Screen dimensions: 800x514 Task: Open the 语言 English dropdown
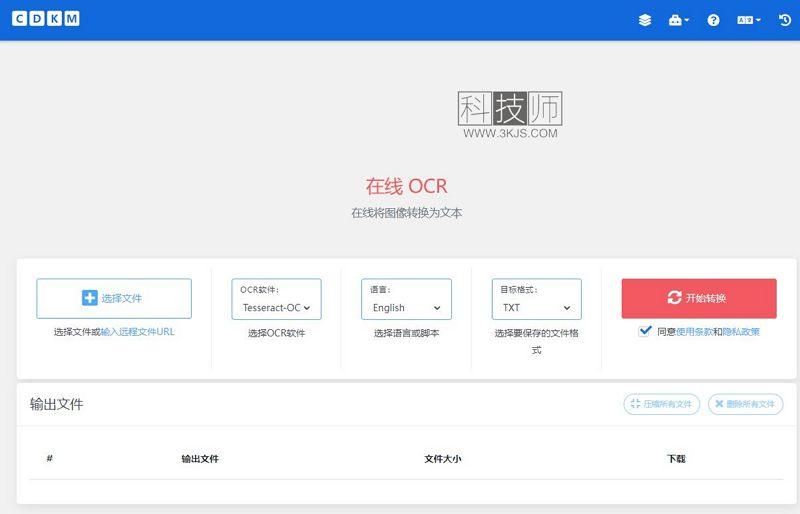tap(407, 299)
